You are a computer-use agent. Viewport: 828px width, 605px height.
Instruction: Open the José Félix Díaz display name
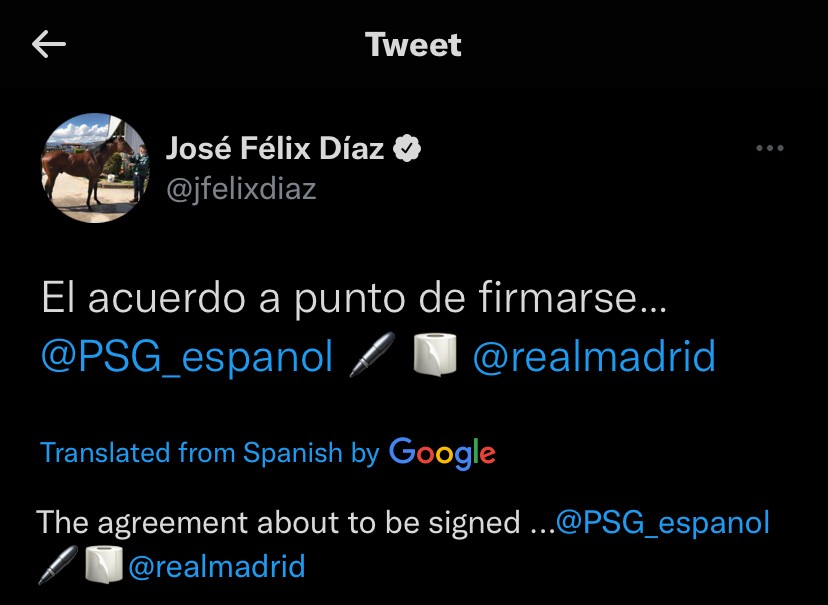[x=274, y=150]
